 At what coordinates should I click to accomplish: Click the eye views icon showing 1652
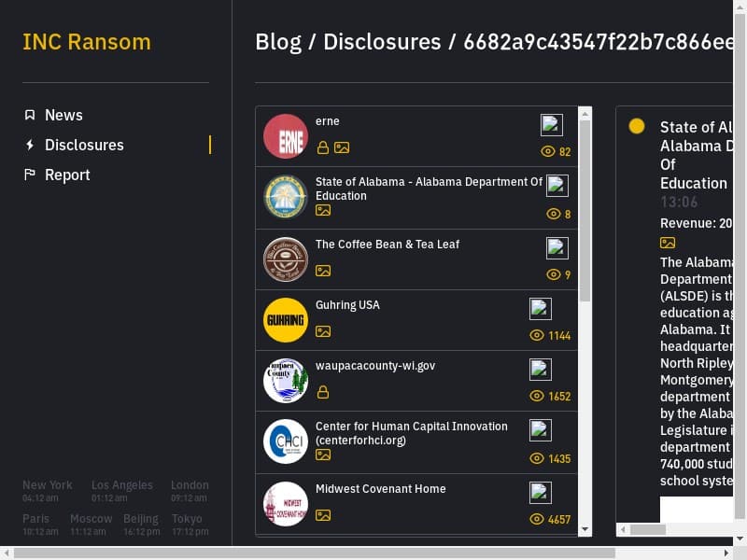point(537,396)
